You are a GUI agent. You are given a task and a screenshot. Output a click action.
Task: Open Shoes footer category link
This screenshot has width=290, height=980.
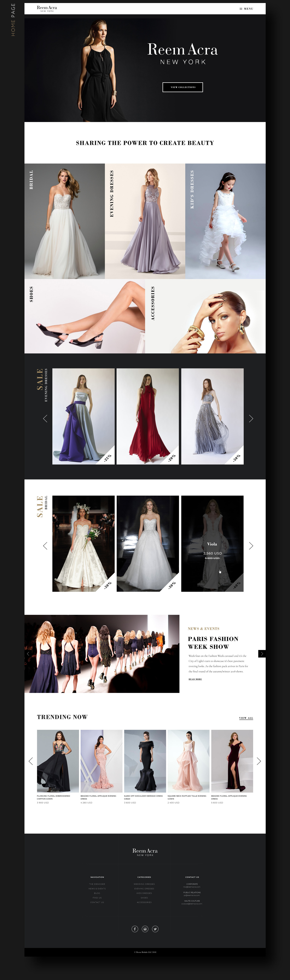pyautogui.click(x=144, y=898)
